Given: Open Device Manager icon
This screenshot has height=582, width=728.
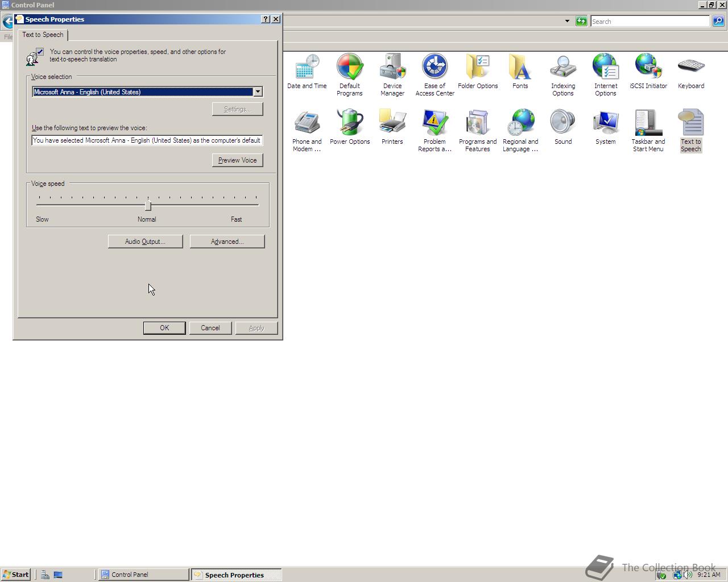Looking at the screenshot, I should (x=392, y=75).
